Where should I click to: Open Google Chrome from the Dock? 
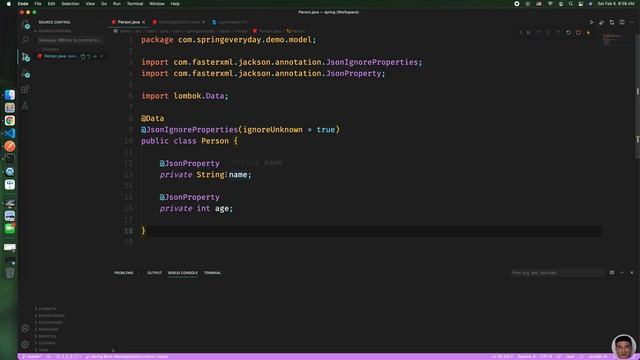point(10,120)
